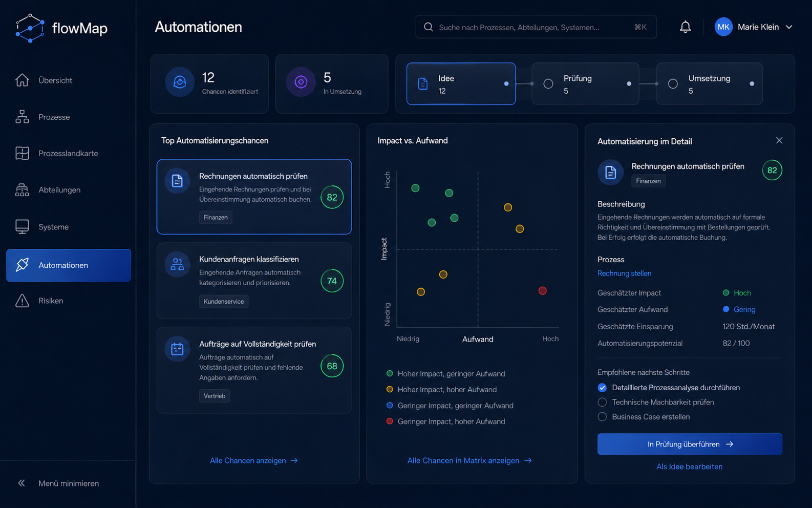Screen dimensions: 812x508
Task: Select the Prüfung stage circle
Action: click(x=548, y=84)
